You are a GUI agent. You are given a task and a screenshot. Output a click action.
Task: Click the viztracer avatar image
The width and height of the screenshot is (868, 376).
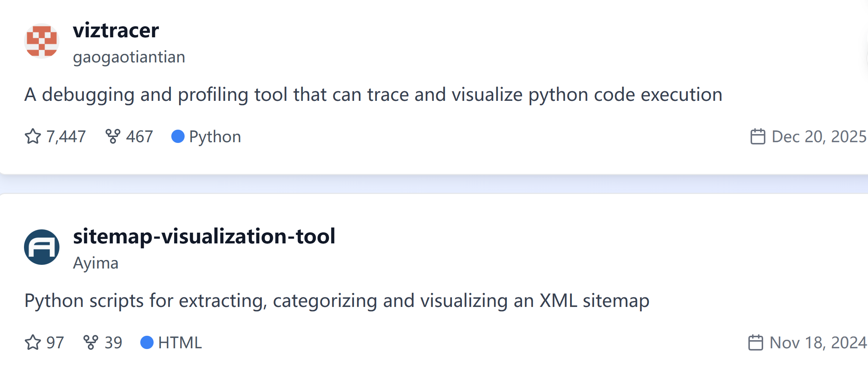[42, 41]
